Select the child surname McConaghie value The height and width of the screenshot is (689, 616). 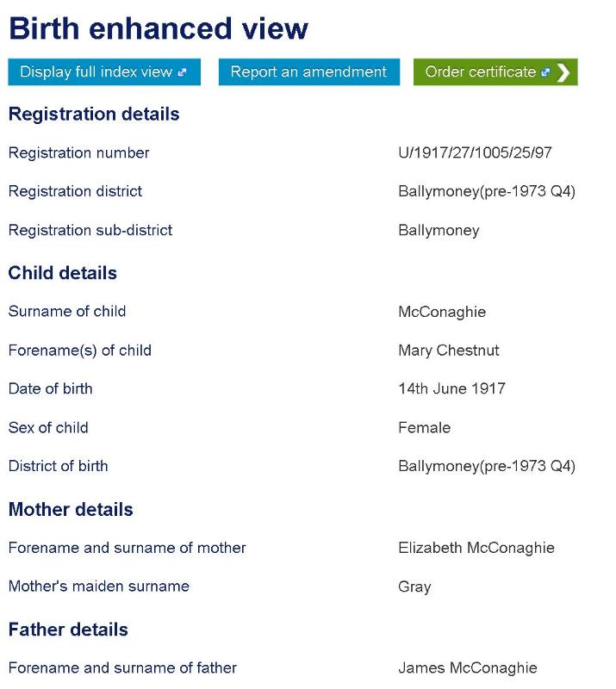pyautogui.click(x=441, y=312)
